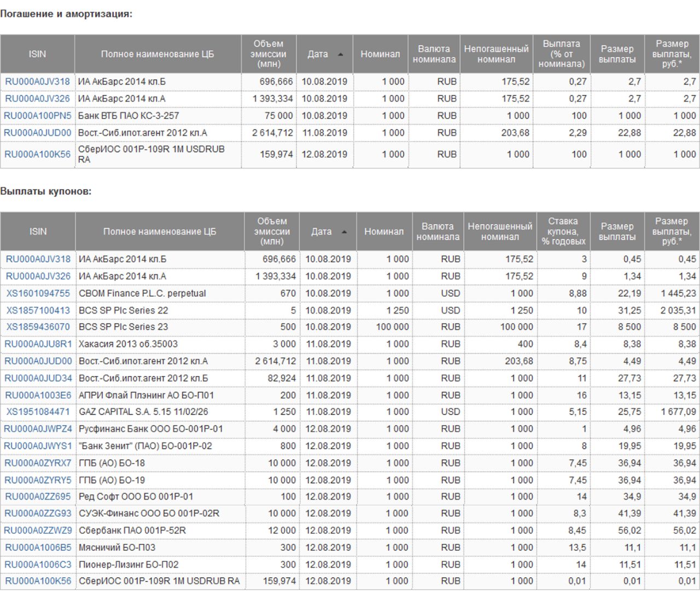700x593 pixels.
Task: Select the 1 677,09 ruble payment value
Action: click(678, 412)
